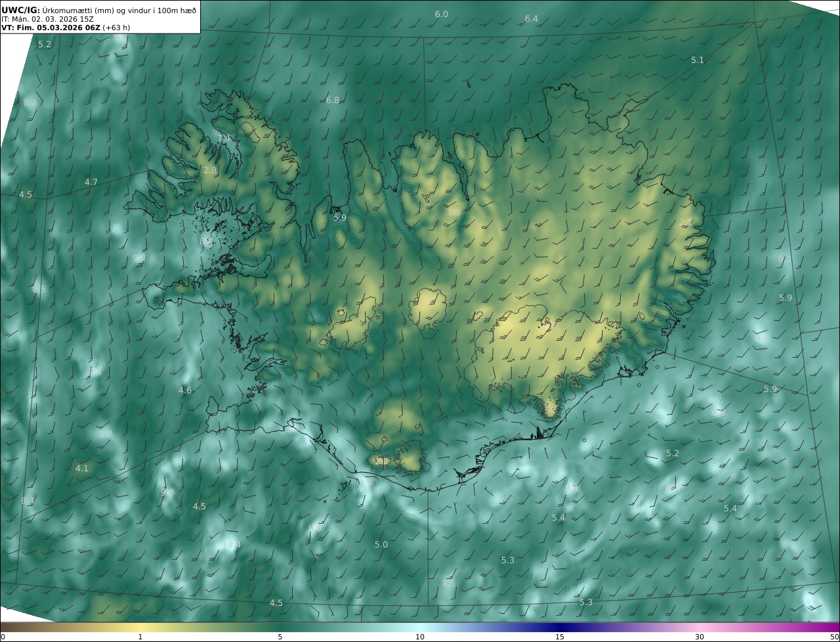Select colorbar tick label 15
This screenshot has width=840, height=642.
tap(560, 637)
